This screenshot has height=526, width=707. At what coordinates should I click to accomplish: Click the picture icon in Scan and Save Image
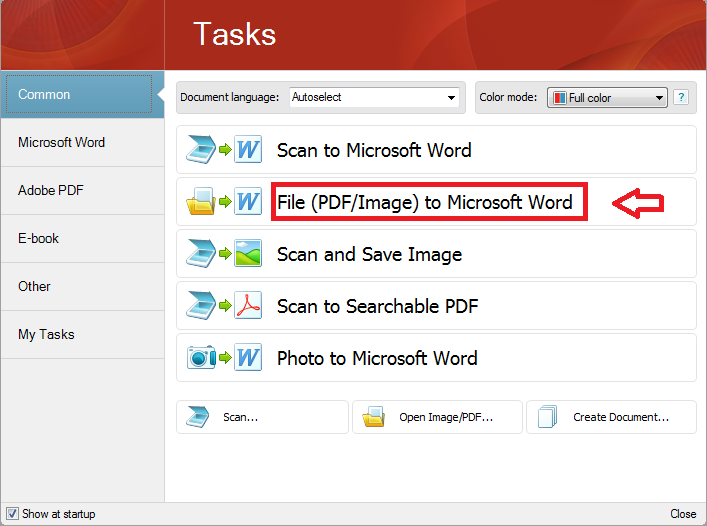(x=247, y=254)
